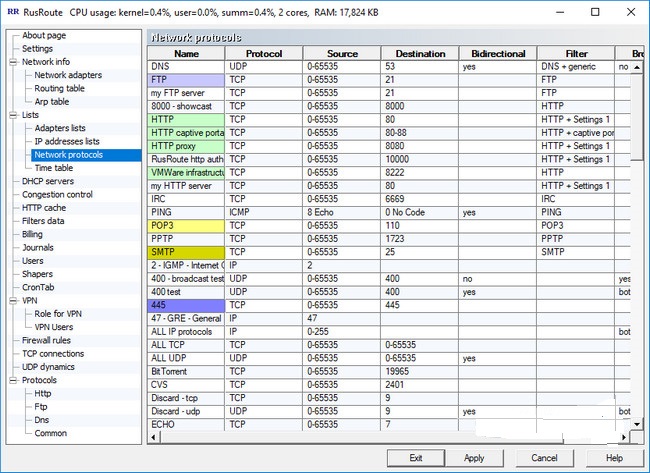The width and height of the screenshot is (650, 473).
Task: Click the '0 No Code' destination cell
Action: point(420,212)
